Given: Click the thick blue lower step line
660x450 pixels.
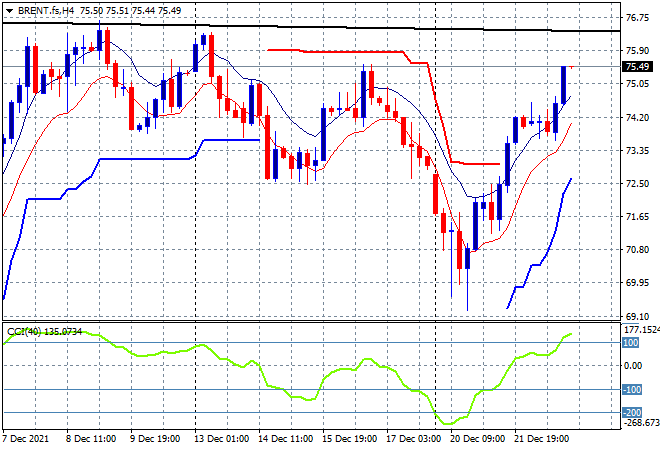Looking at the screenshot, I should point(150,157).
